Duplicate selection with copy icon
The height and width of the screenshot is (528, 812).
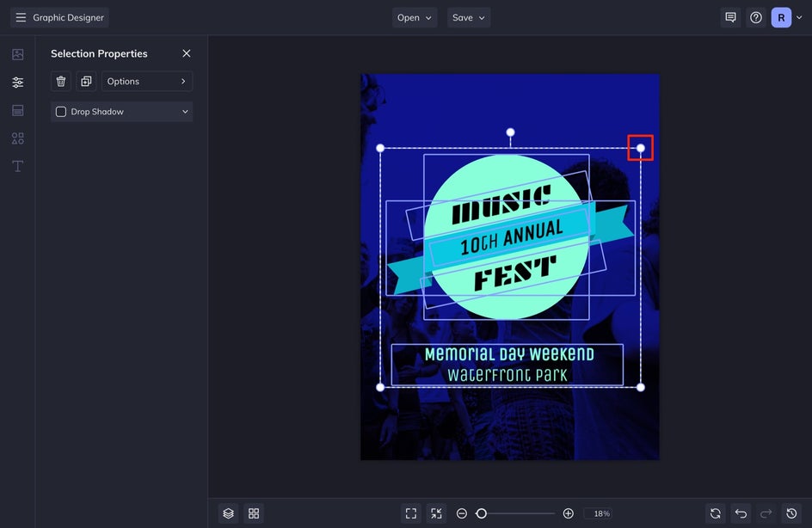click(x=86, y=82)
